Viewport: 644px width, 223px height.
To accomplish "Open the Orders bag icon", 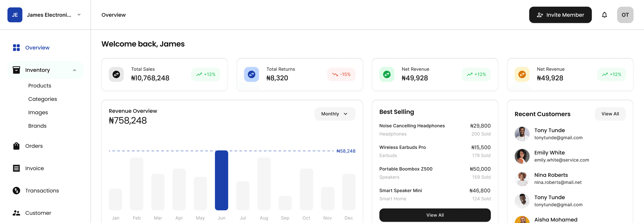I will 16,146.
